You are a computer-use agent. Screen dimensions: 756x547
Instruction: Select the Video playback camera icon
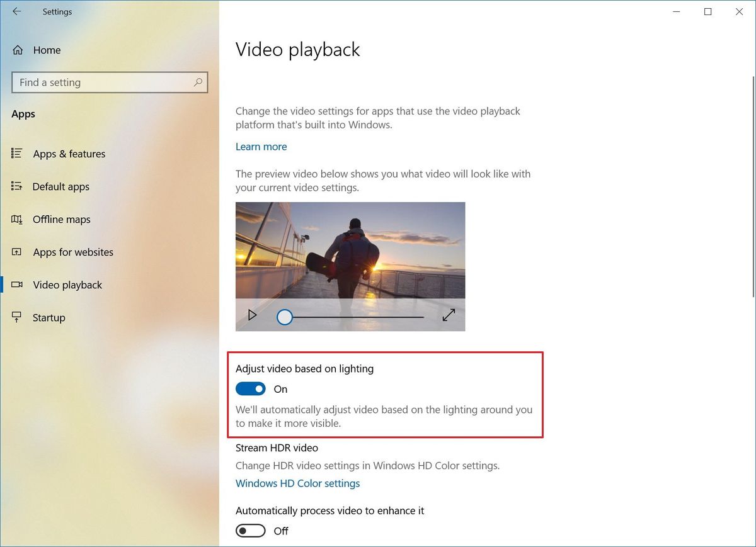(x=16, y=285)
